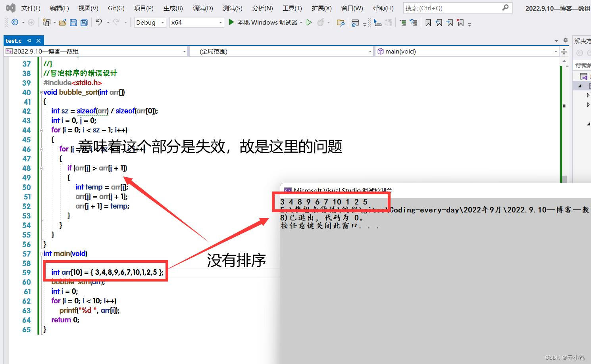The image size is (591, 364).
Task: Click the navigate backward arrow icon
Action: pyautogui.click(x=15, y=23)
